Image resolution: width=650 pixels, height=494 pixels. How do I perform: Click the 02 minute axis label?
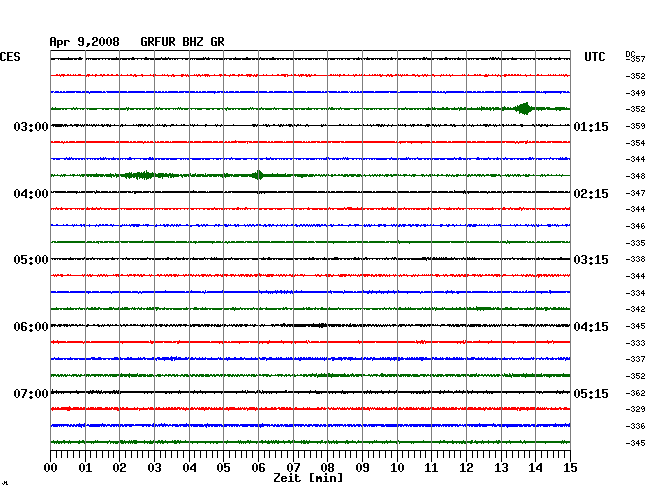119,468
